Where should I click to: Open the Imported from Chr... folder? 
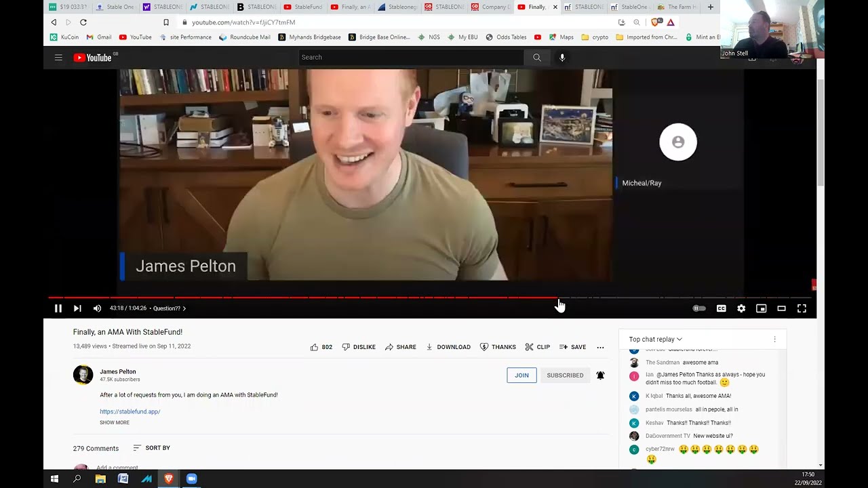tap(646, 37)
